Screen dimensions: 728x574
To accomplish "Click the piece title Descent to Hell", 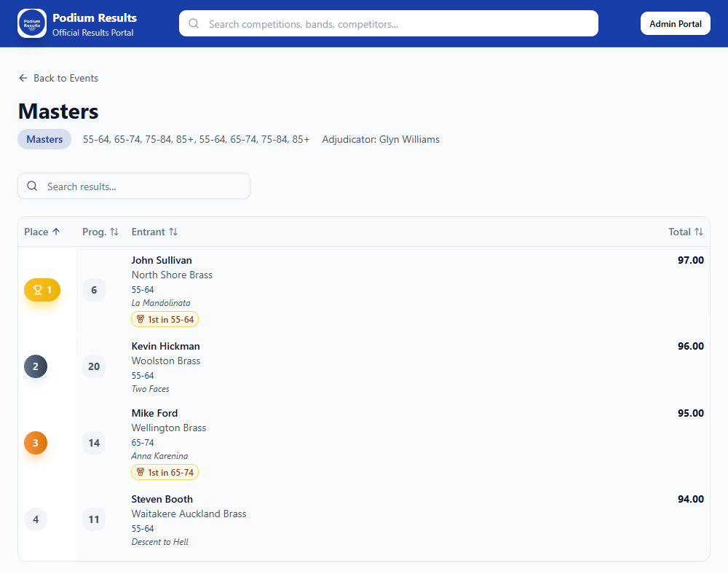I will (159, 541).
